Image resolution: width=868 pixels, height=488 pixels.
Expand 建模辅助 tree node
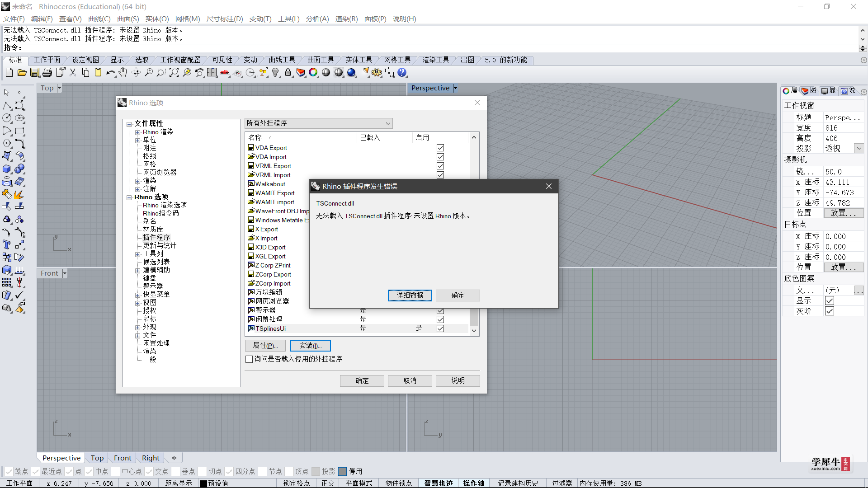coord(138,271)
